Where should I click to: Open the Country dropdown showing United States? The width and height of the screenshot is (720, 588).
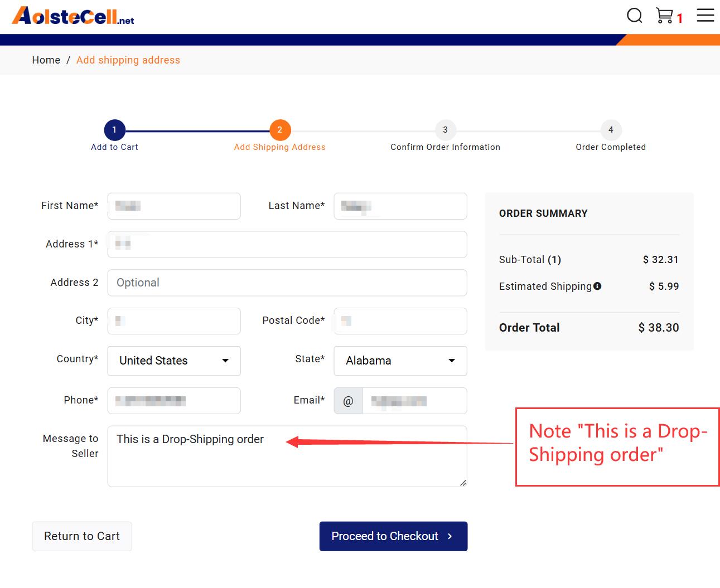173,361
